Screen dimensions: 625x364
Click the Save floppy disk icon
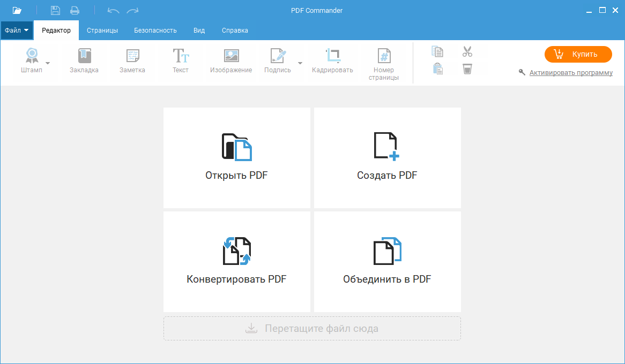(x=55, y=10)
